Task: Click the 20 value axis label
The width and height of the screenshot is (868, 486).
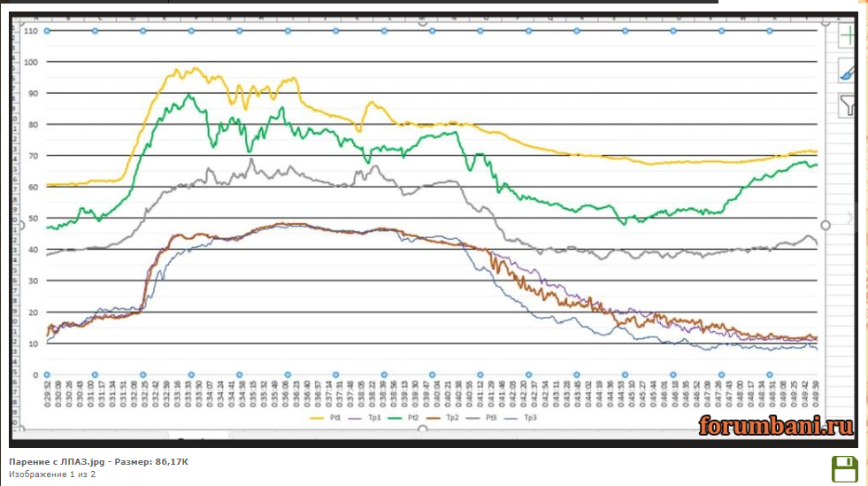Action: click(x=34, y=312)
